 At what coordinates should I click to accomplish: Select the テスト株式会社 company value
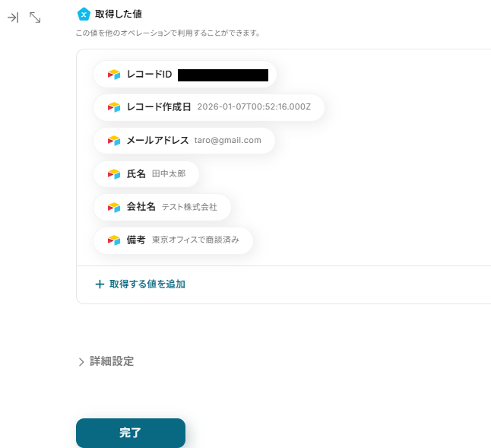[x=189, y=207]
